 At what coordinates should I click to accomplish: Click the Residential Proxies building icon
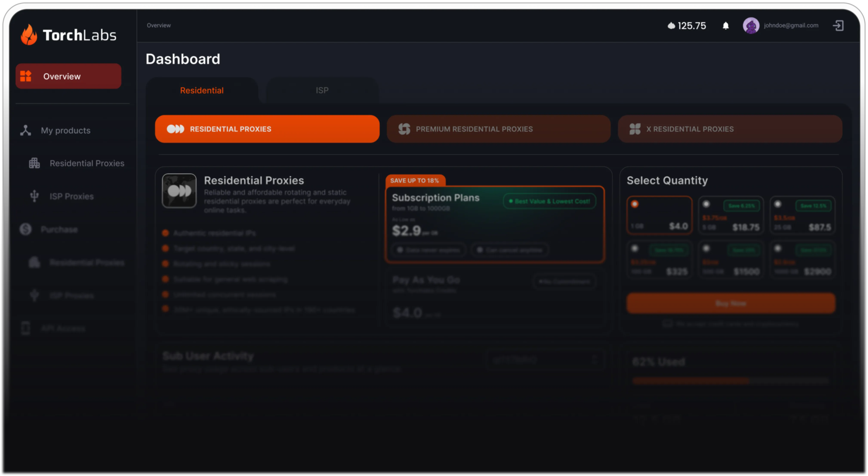coord(34,163)
